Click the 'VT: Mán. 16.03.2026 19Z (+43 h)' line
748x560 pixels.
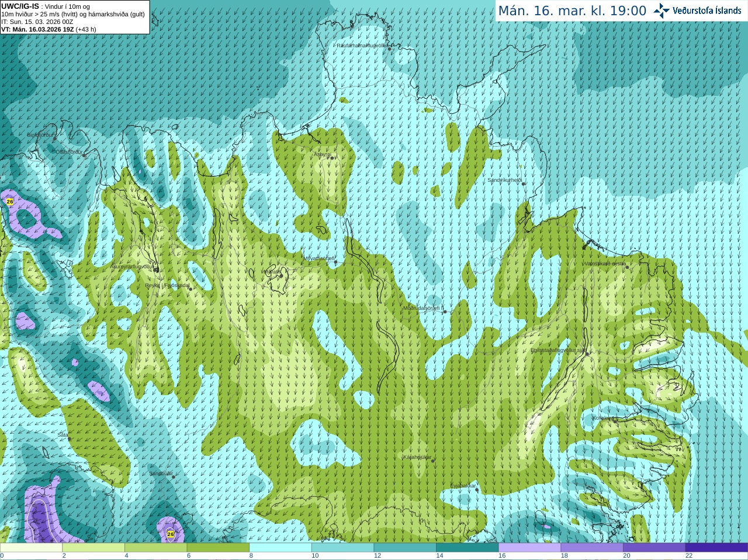(x=49, y=29)
